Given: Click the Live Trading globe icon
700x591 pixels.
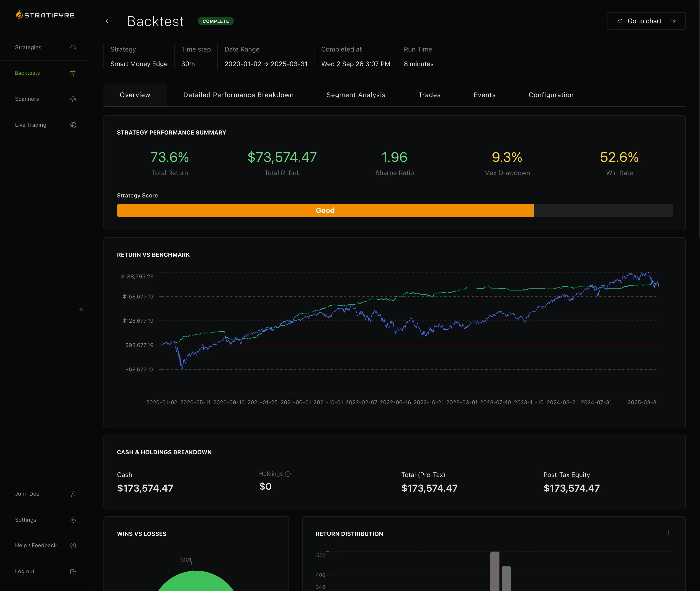Looking at the screenshot, I should (x=73, y=125).
